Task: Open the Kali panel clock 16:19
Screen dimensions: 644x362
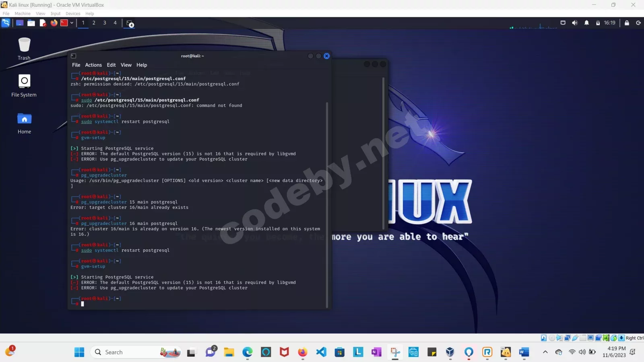Action: (609, 23)
